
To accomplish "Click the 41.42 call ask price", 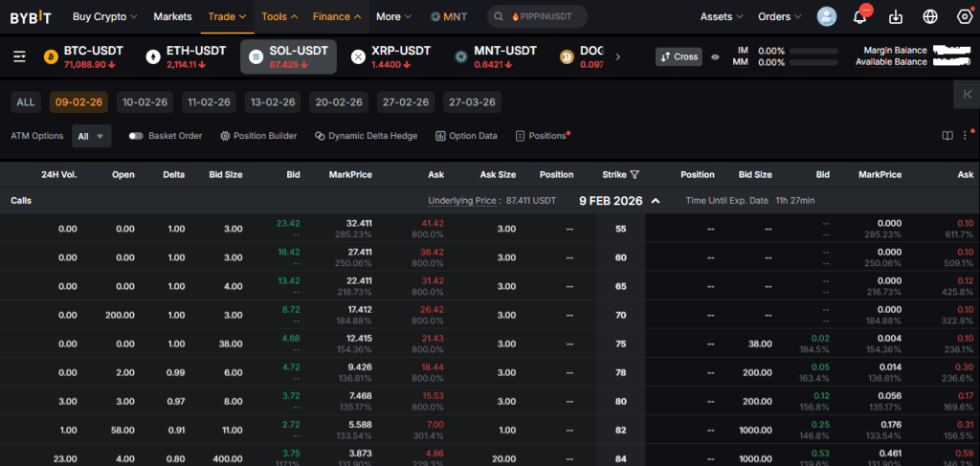I will [432, 224].
